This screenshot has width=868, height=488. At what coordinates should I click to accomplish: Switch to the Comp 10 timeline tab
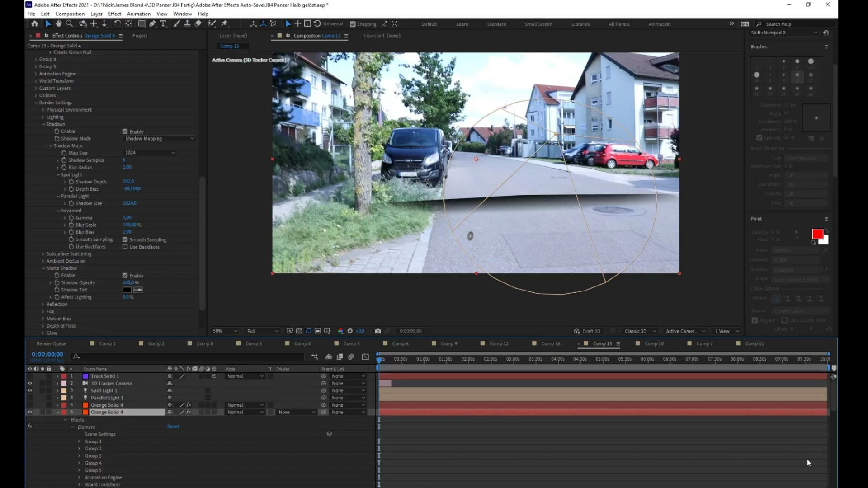coord(654,343)
